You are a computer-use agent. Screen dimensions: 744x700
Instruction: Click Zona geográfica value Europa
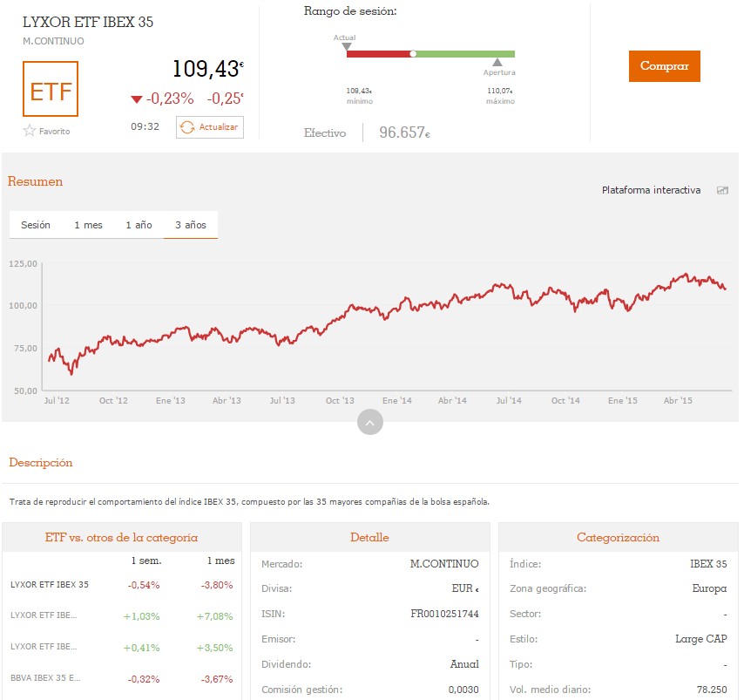[x=709, y=588]
